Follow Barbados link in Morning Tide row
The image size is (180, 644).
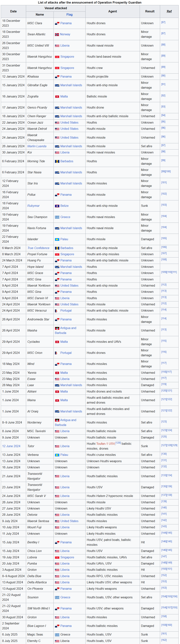(x=67, y=161)
